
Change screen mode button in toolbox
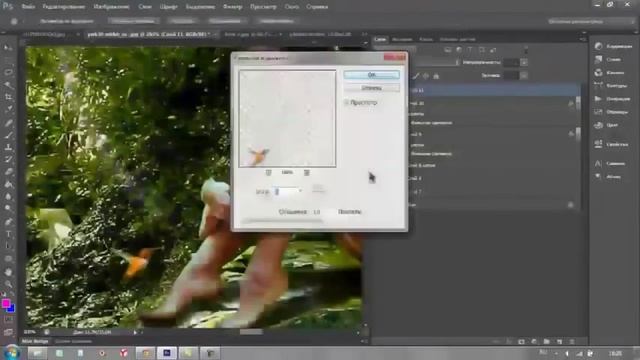(x=8, y=332)
